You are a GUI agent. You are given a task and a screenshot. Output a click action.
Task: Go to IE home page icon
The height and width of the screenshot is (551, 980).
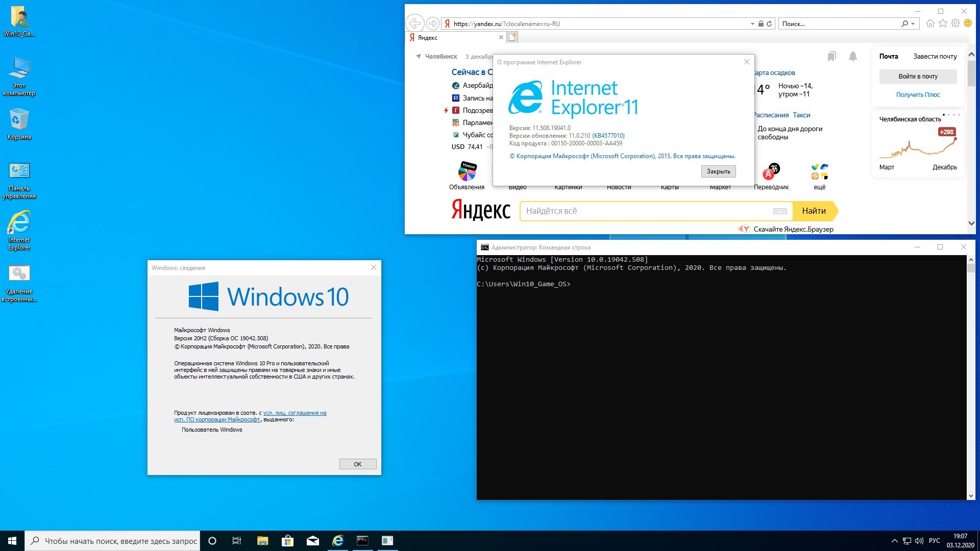pyautogui.click(x=930, y=23)
